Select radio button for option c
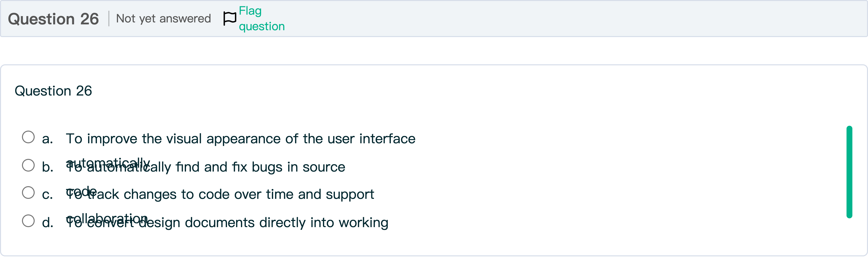The height and width of the screenshot is (270, 868). 28,193
